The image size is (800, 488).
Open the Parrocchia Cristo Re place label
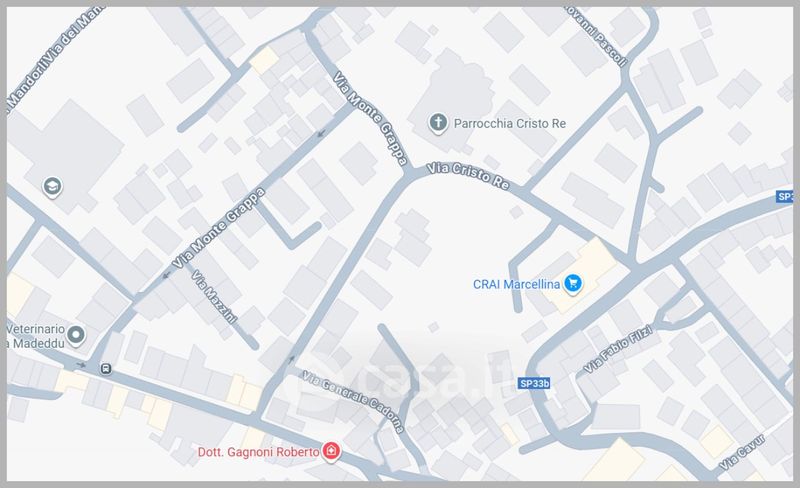pos(510,124)
